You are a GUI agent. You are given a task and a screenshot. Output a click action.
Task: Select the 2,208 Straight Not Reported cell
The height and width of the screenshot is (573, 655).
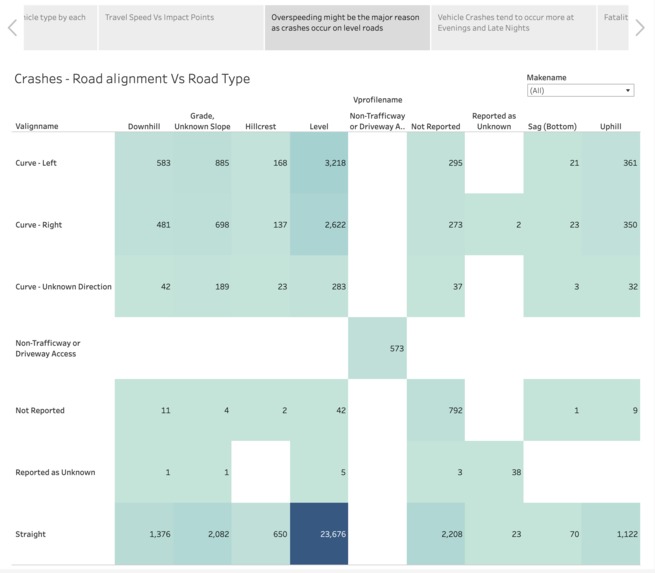436,534
